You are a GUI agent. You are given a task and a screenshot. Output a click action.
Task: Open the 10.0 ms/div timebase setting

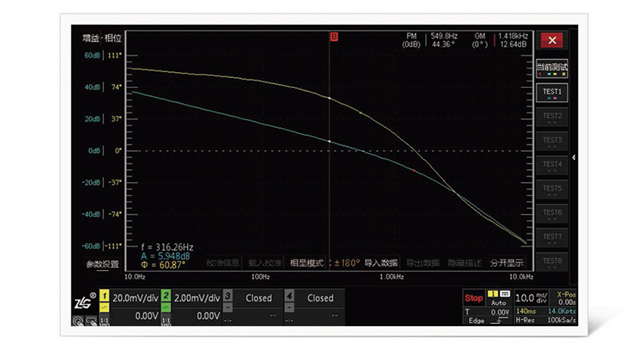(x=531, y=298)
